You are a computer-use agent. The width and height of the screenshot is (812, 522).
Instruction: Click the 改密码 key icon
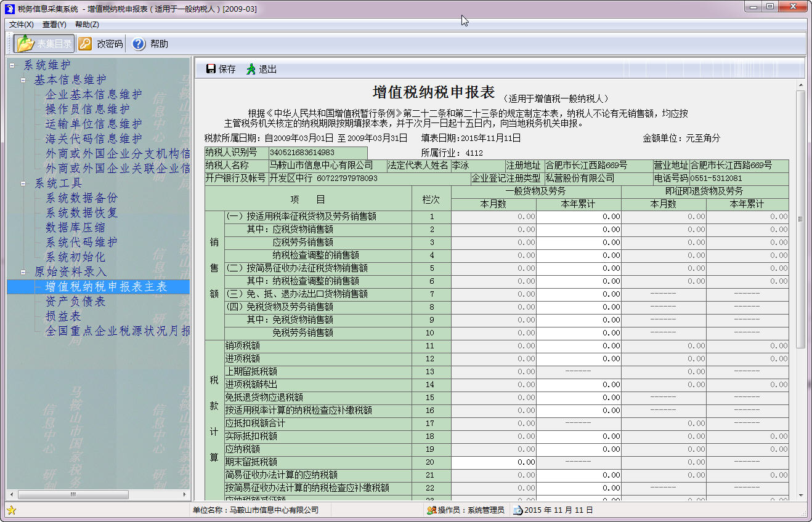click(85, 44)
